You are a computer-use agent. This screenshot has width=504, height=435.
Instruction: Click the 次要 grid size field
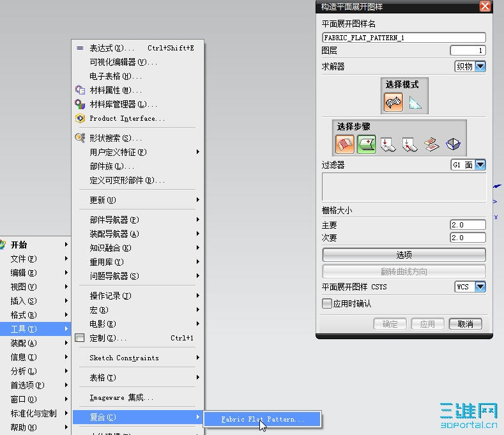(x=468, y=238)
